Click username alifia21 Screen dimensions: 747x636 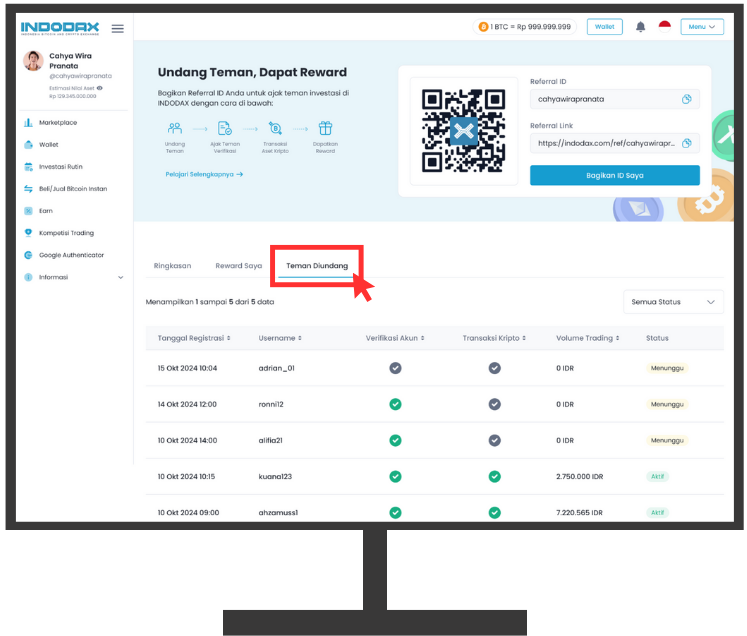coord(270,441)
